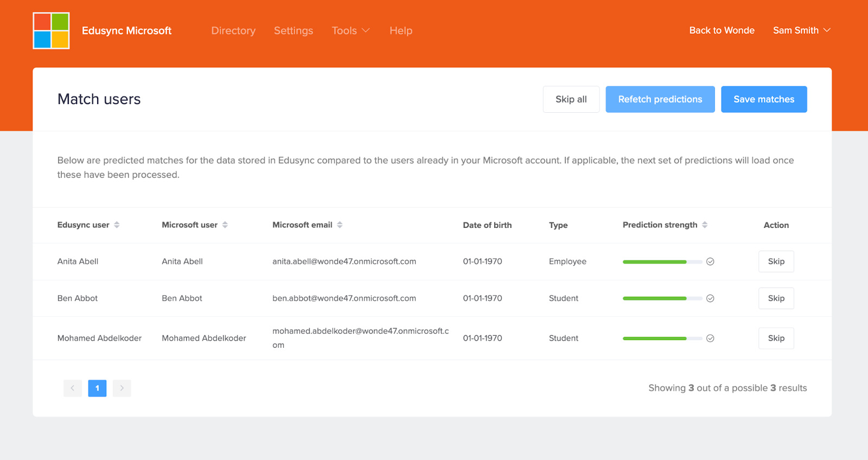Screen dimensions: 868x460
Task: Click email anita.abell@wonde47.onmicrosoft.com
Action: pyautogui.click(x=344, y=261)
